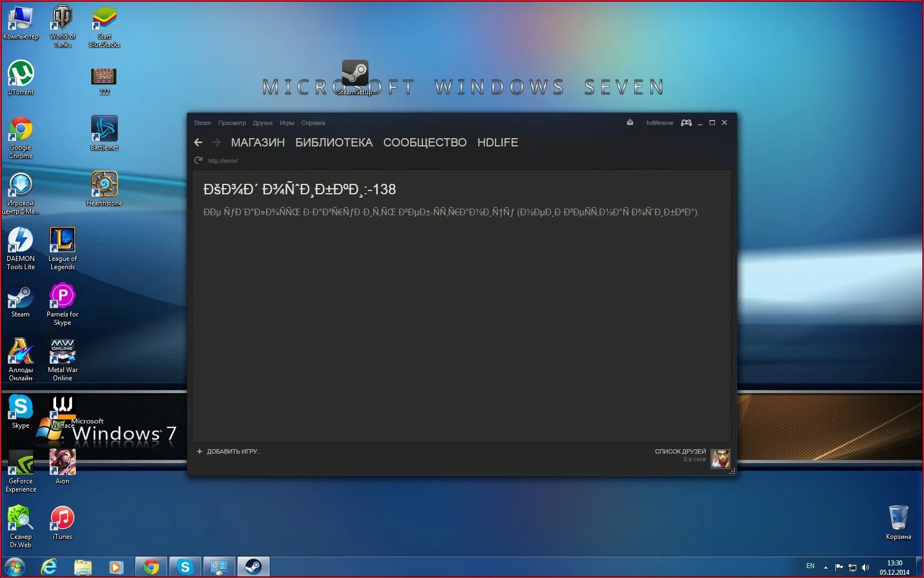The image size is (924, 578).
Task: Launch Battle.net desktop shortcut
Action: [104, 133]
